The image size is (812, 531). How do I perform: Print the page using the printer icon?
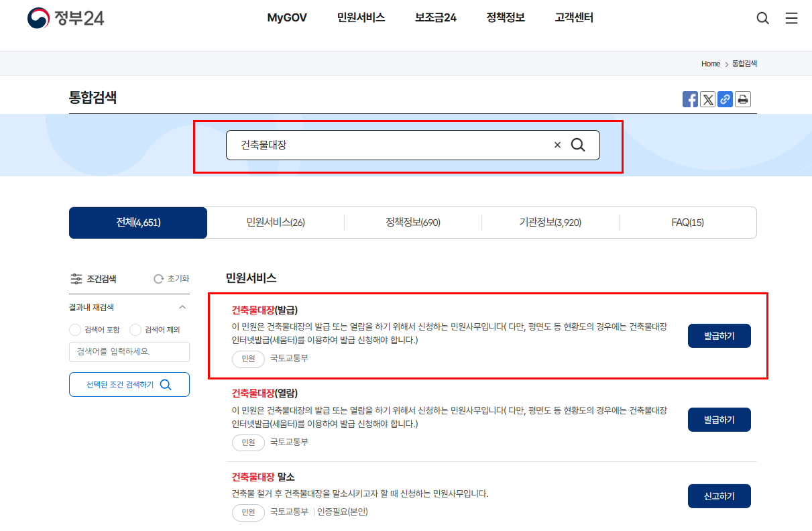pyautogui.click(x=744, y=99)
